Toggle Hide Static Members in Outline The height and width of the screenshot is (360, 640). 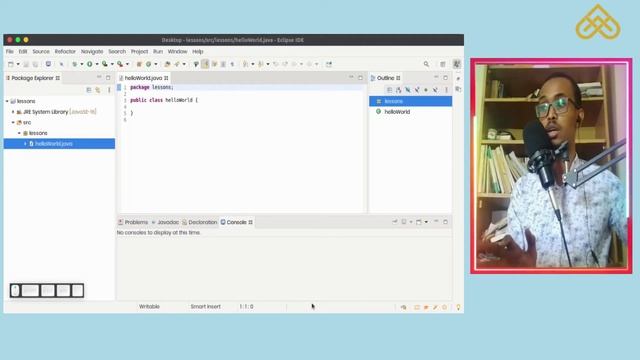click(x=417, y=90)
